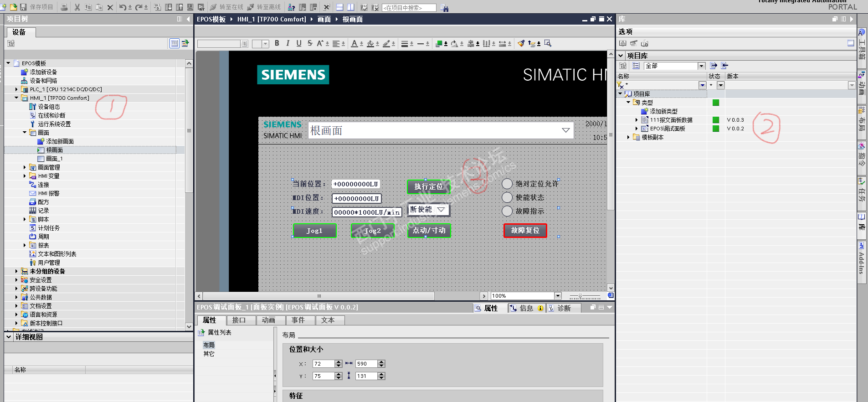The image size is (868, 402).
Task: Click the delete X icon in top toolbar
Action: [x=110, y=7]
